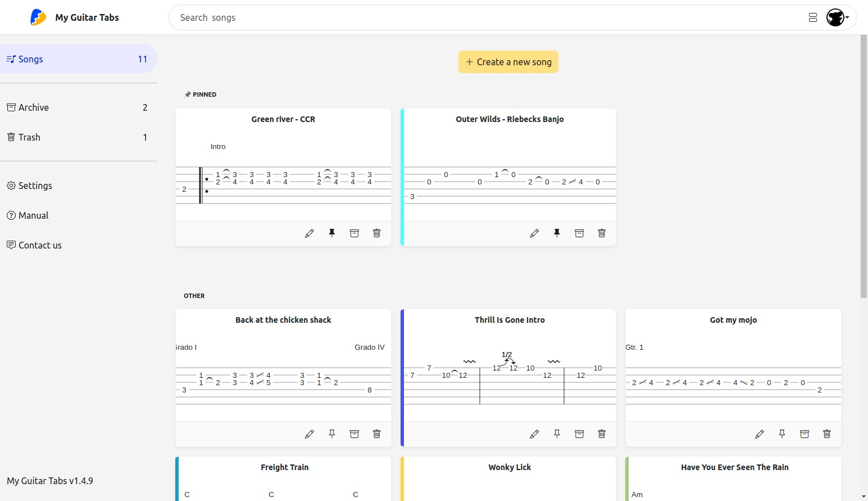The image size is (868, 501).
Task: Click the page vertical scrollbar
Action: [x=864, y=169]
